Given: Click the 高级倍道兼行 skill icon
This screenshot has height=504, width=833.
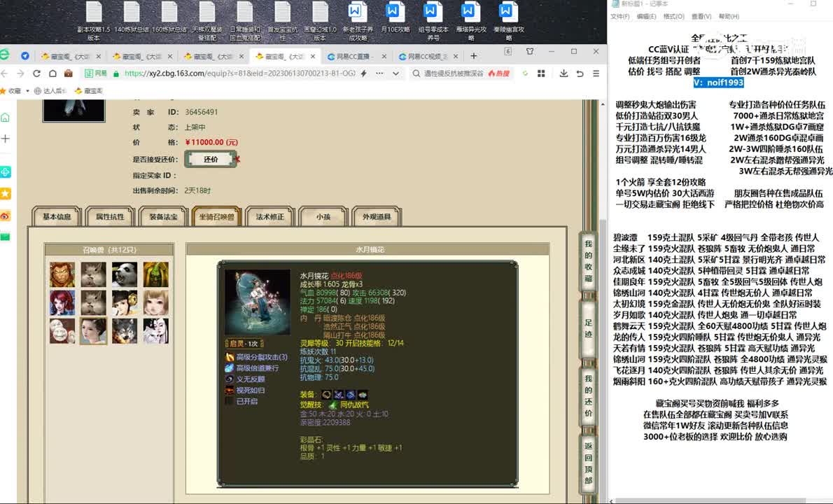Looking at the screenshot, I should [x=230, y=367].
